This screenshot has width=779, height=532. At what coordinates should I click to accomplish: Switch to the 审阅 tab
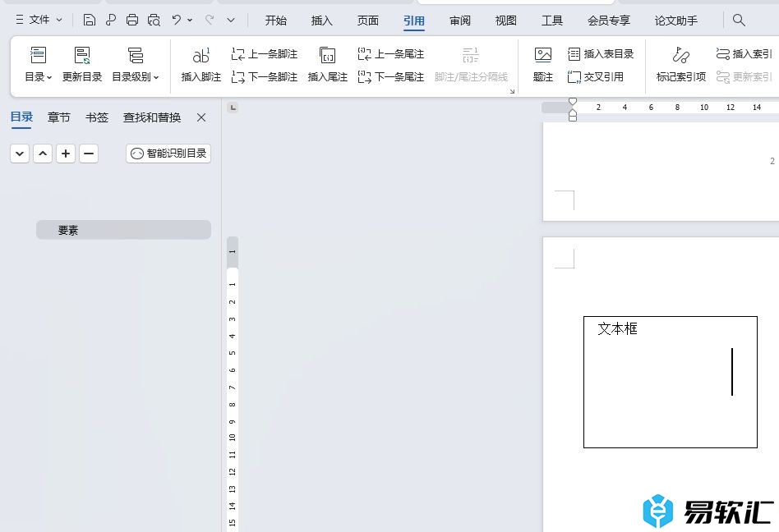click(x=460, y=21)
